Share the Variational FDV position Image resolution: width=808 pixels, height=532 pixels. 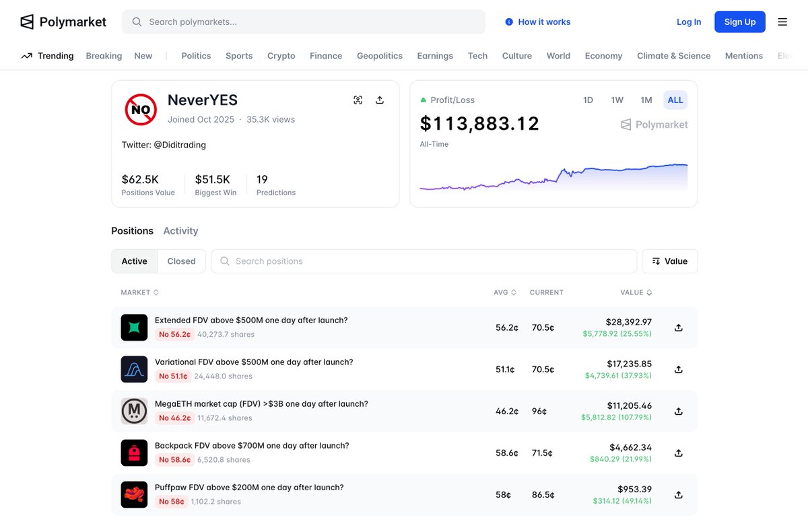tap(679, 369)
